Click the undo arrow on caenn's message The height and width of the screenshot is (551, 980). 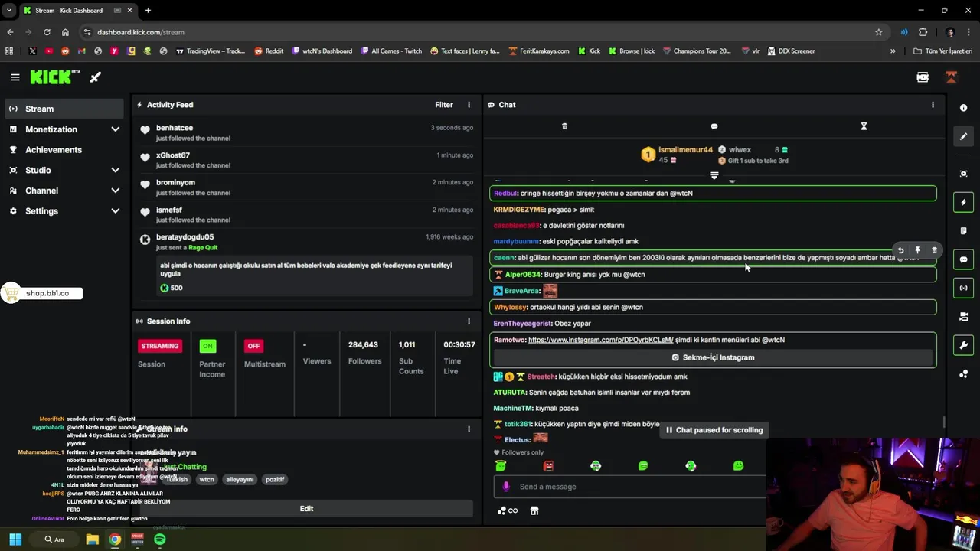[x=900, y=250]
